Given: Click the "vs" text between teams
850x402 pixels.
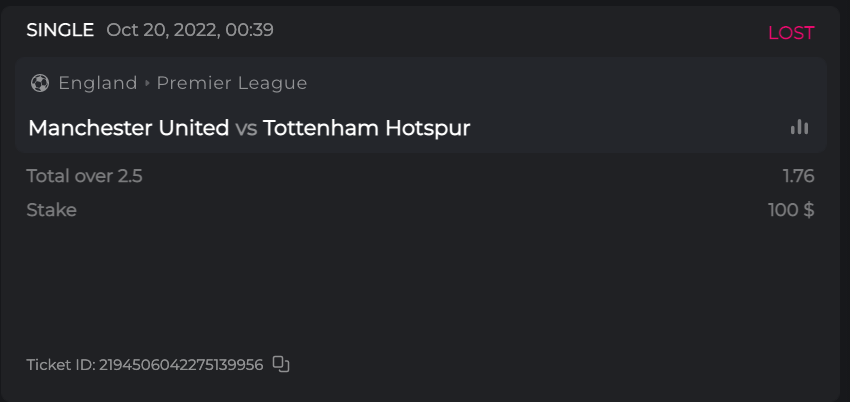Looking at the screenshot, I should 246,128.
